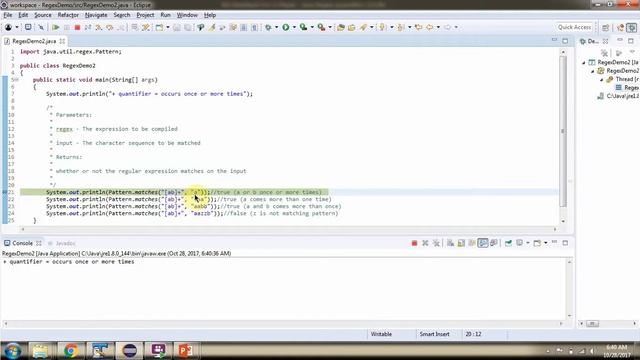
Task: Open the Open Console dropdown arrow
Action: coord(545,243)
